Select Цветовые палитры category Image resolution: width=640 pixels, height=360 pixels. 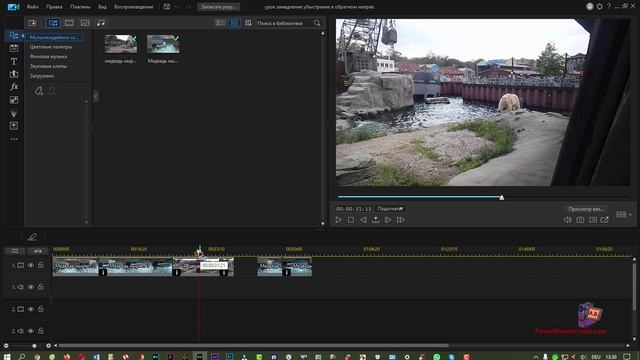coord(51,47)
